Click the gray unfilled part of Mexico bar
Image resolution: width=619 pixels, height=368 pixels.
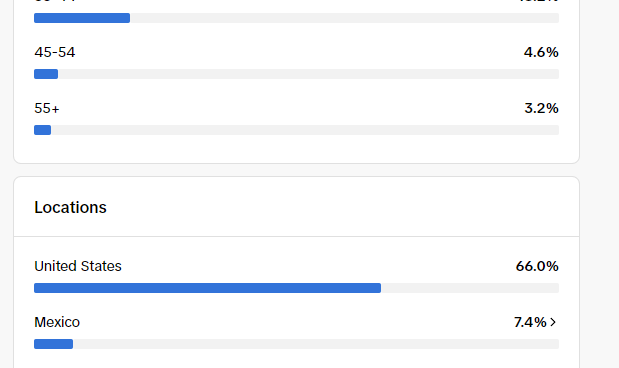316,344
